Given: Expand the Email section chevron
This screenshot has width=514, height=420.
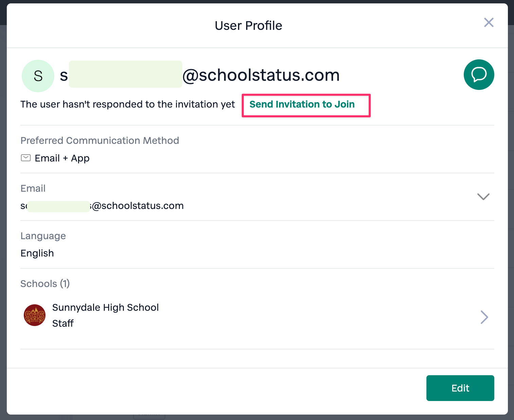Looking at the screenshot, I should click(483, 197).
